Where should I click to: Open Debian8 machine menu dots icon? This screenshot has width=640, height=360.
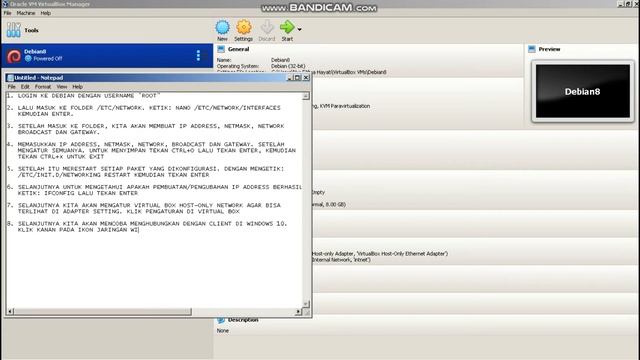(198, 56)
